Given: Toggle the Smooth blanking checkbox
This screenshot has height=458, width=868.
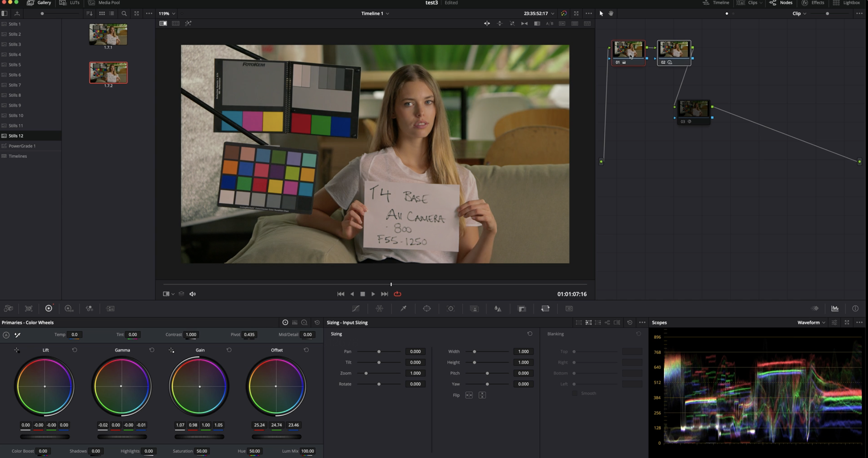Looking at the screenshot, I should (575, 393).
